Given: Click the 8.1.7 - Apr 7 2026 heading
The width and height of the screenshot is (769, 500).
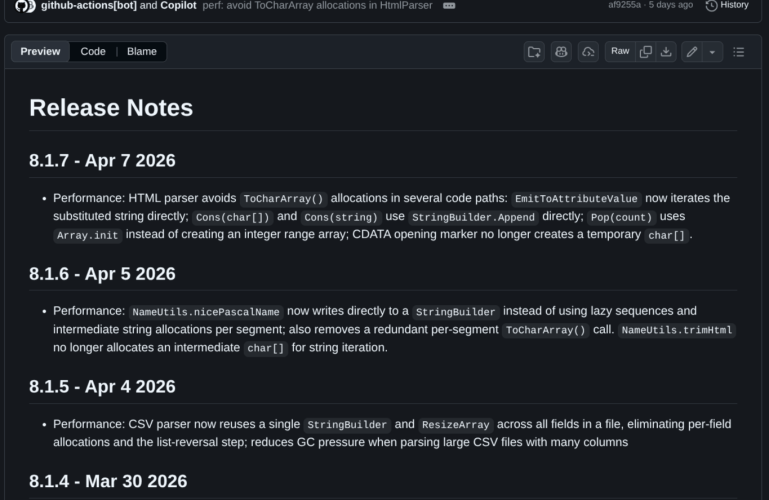Looking at the screenshot, I should [102, 160].
